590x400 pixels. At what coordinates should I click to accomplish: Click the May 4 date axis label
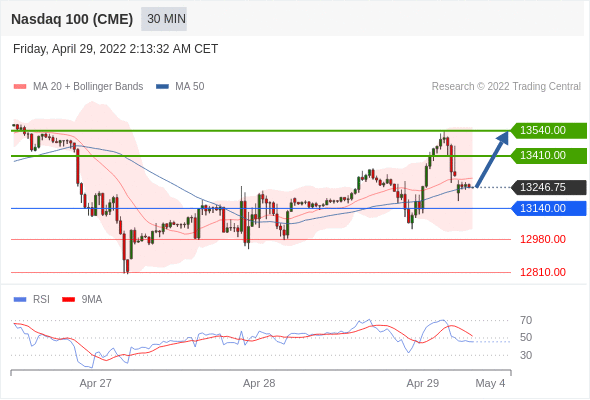click(490, 383)
